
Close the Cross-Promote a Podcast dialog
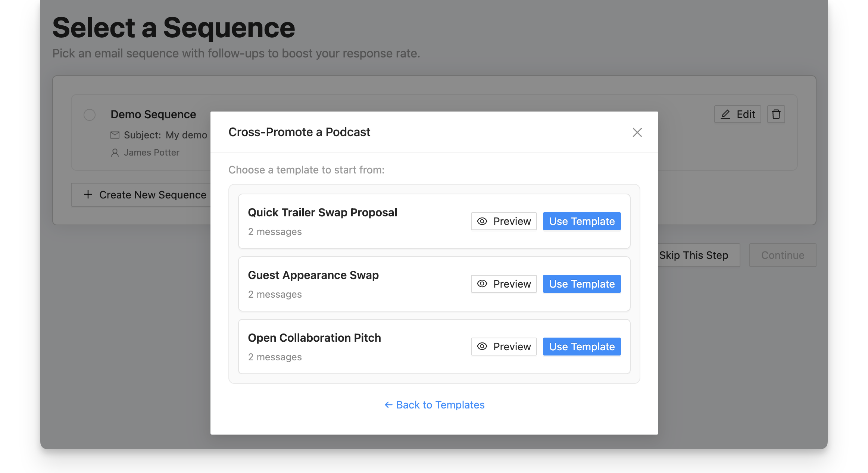point(637,132)
